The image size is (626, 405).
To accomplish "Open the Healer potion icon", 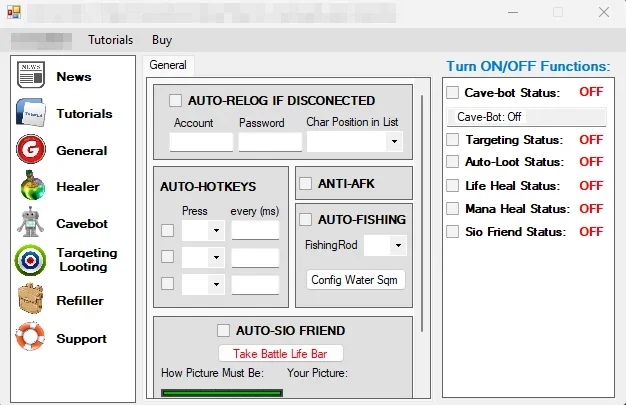I will [32, 185].
